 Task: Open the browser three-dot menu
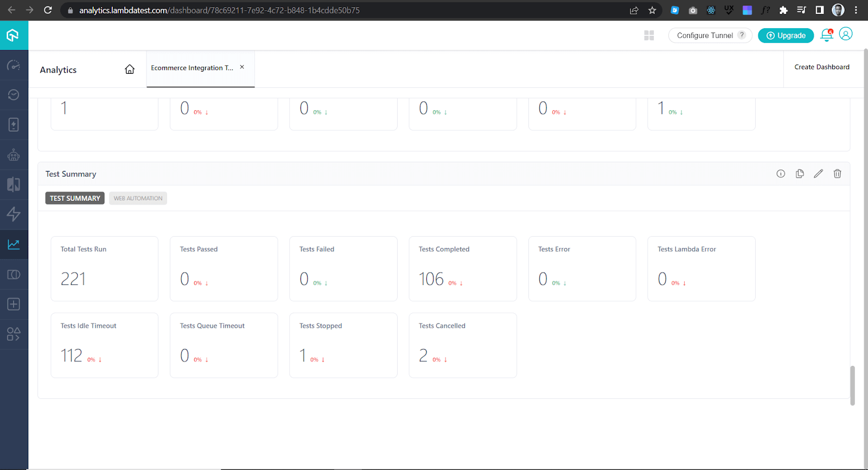(856, 10)
